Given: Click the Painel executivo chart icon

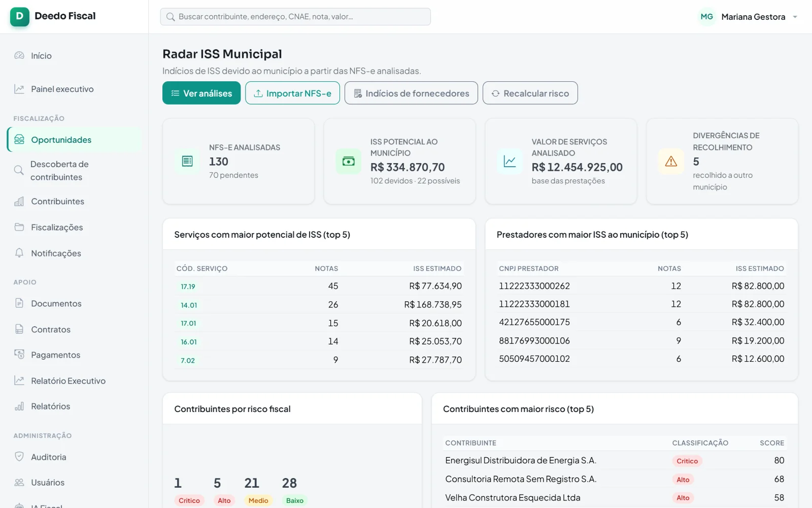Looking at the screenshot, I should [19, 89].
